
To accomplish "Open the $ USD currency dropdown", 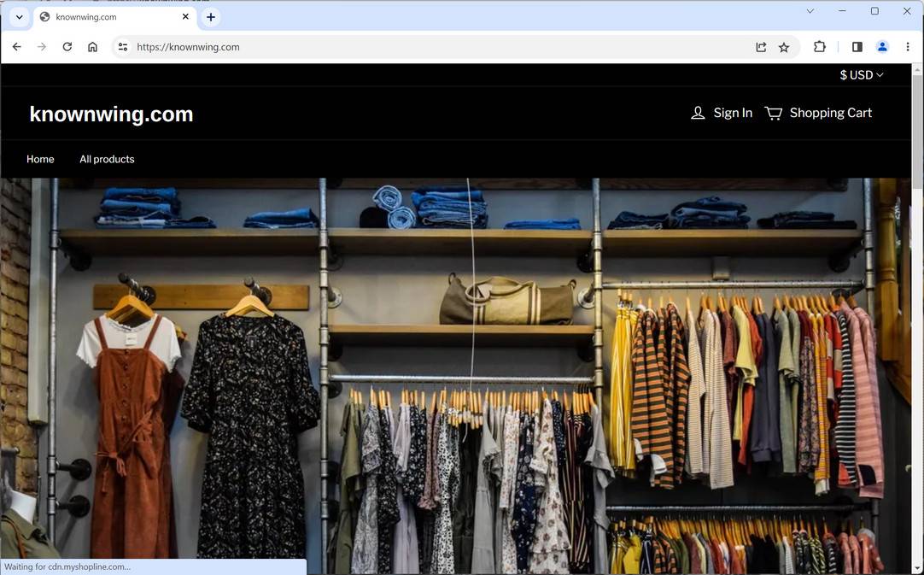I will (860, 74).
